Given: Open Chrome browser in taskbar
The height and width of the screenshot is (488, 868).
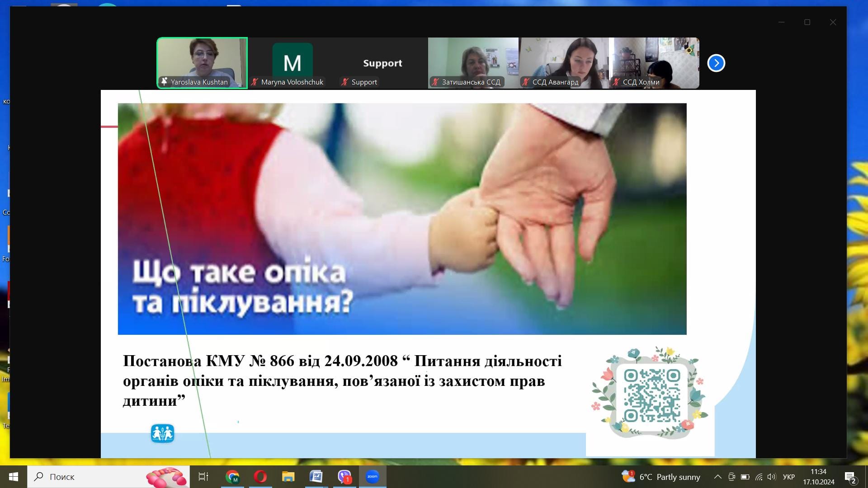Looking at the screenshot, I should coord(232,477).
